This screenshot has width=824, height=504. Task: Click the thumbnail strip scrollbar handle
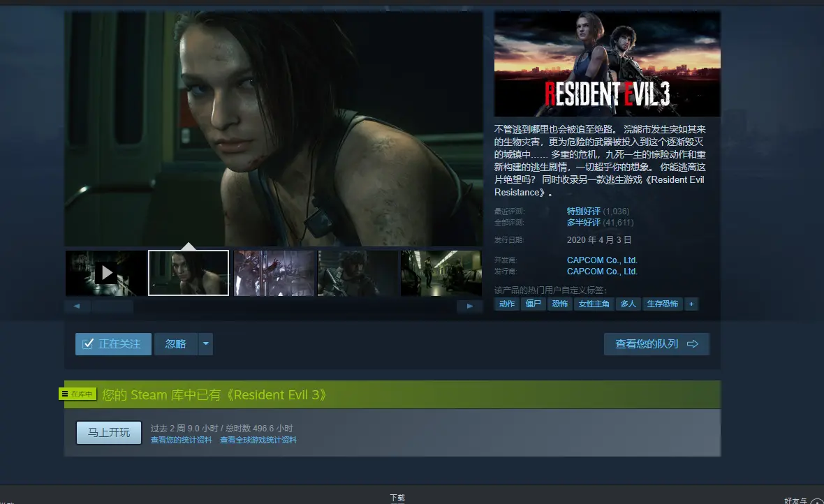pyautogui.click(x=112, y=306)
